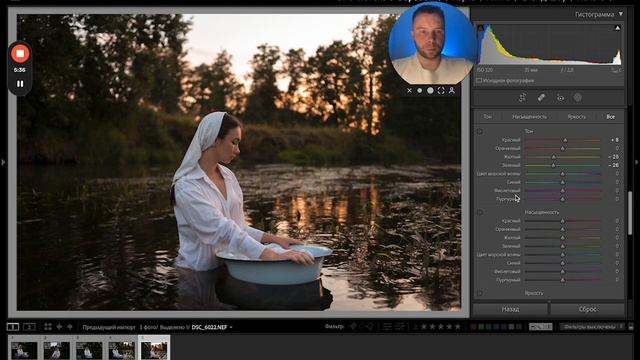The width and height of the screenshot is (640, 360).
Task: Click the +8 value for Красный hue
Action: click(615, 140)
